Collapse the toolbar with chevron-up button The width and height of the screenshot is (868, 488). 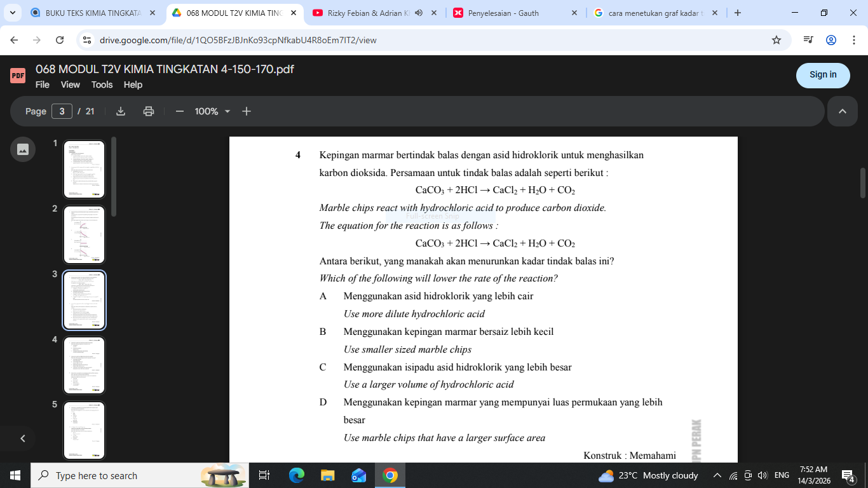tap(843, 111)
